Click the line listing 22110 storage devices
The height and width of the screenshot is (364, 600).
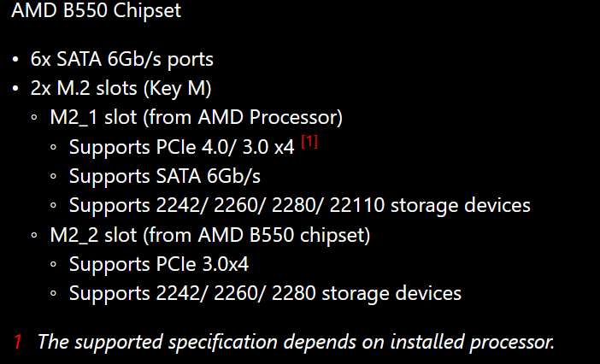(300, 205)
